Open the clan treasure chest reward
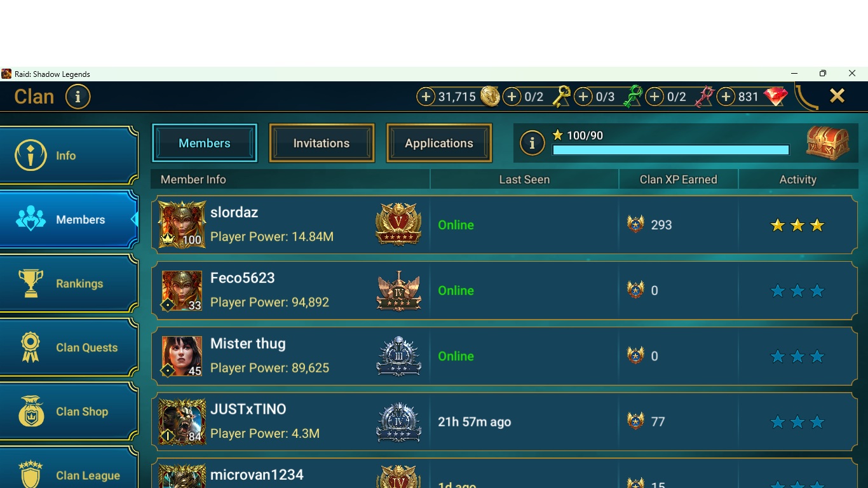Viewport: 868px width, 488px height. click(828, 143)
